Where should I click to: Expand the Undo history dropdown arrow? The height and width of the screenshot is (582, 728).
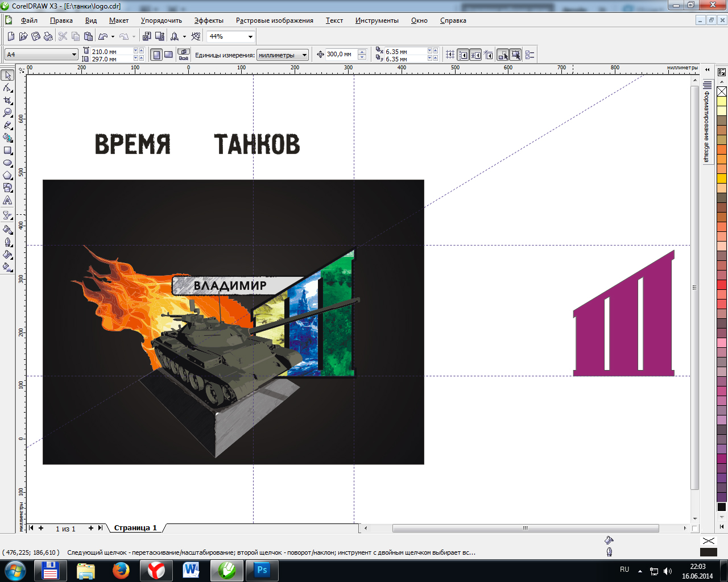[x=113, y=36]
